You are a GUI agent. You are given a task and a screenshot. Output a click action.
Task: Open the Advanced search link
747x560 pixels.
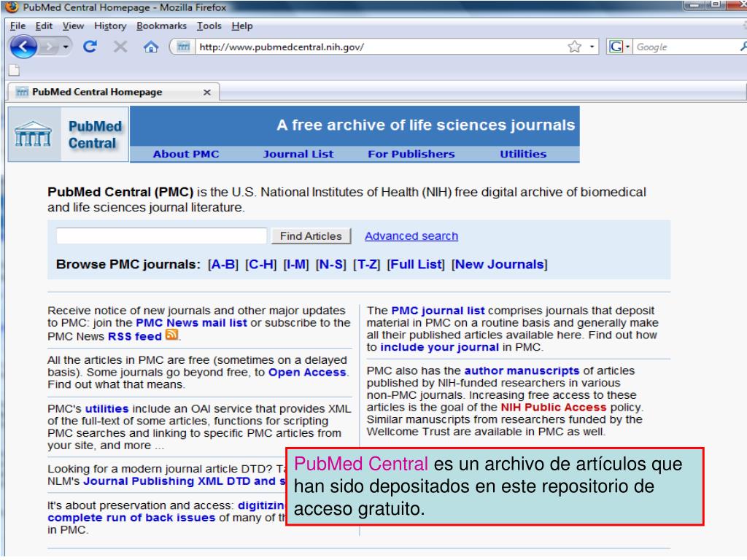[x=411, y=236]
